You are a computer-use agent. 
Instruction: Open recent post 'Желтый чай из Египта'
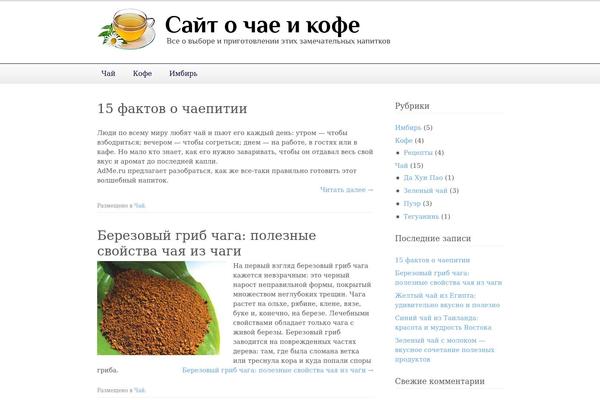click(447, 300)
